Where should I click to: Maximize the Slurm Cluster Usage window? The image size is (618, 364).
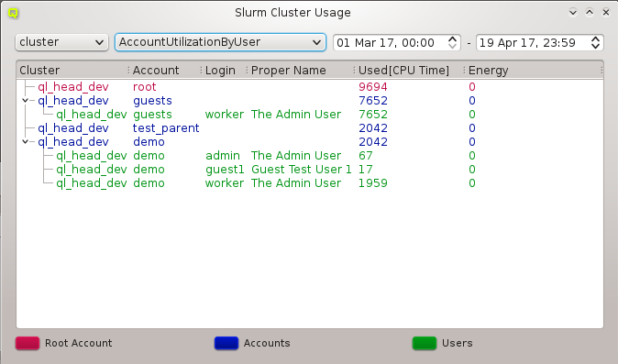click(590, 13)
